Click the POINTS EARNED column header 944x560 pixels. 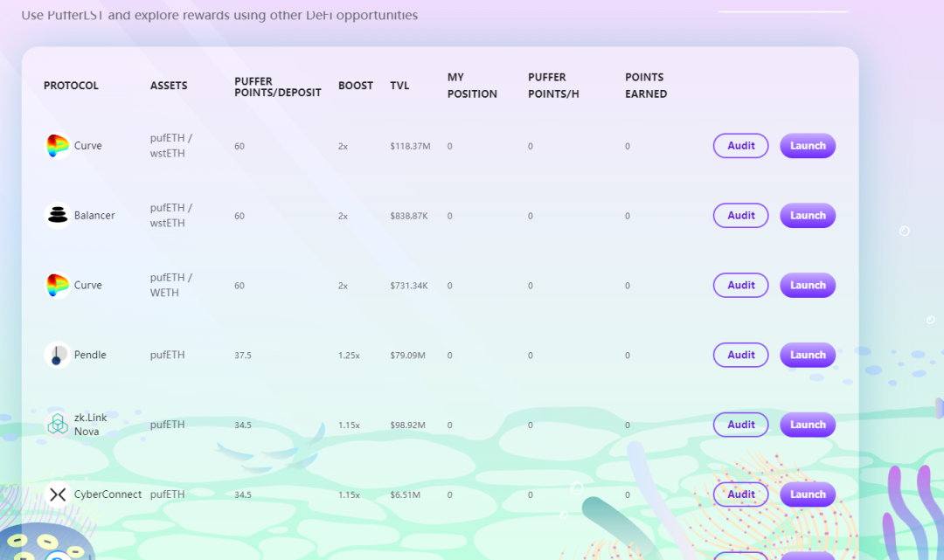[x=646, y=86]
